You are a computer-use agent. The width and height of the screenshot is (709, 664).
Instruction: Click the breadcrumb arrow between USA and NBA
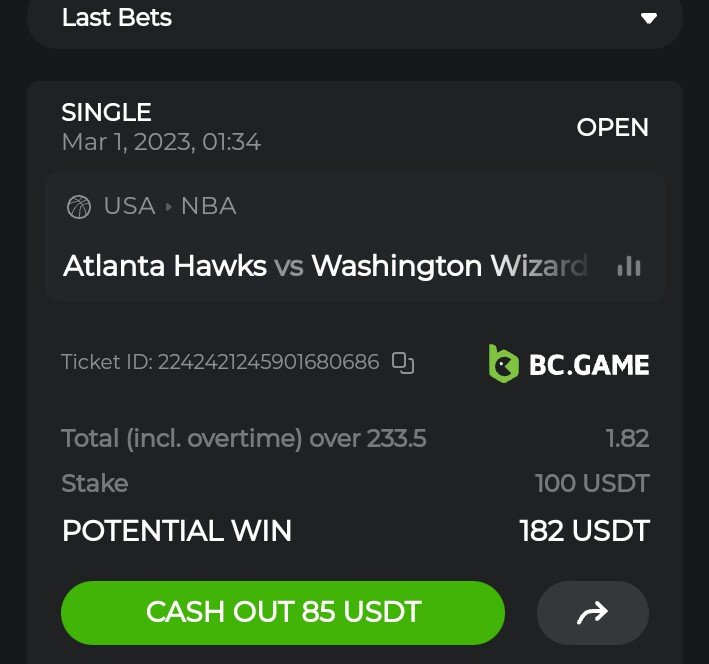[x=169, y=207]
